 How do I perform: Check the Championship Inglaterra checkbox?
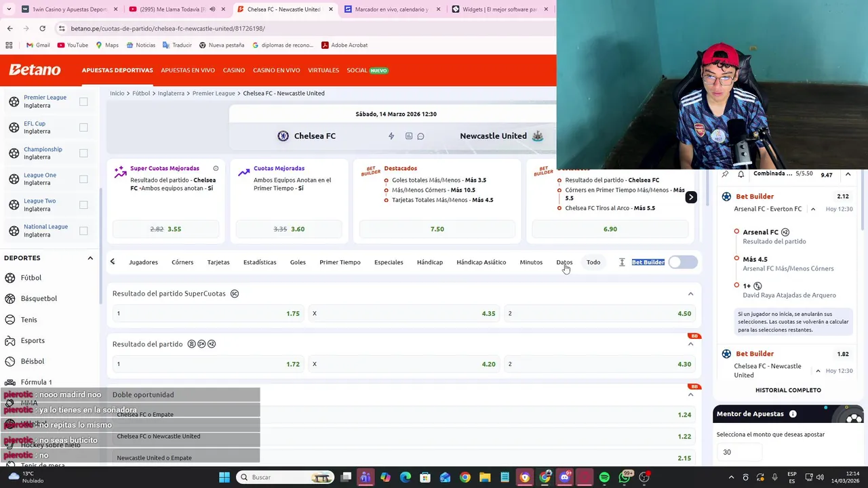pyautogui.click(x=83, y=153)
